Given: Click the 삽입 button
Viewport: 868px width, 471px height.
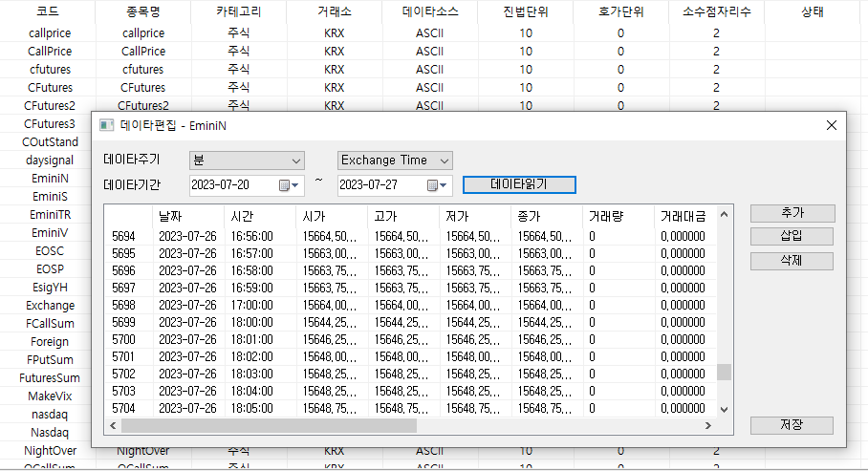Looking at the screenshot, I should (792, 237).
